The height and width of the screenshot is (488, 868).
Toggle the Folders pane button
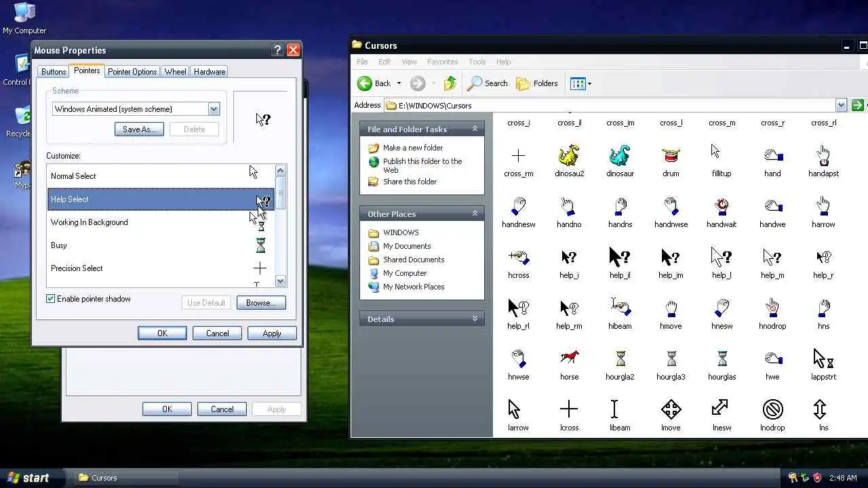(x=537, y=83)
